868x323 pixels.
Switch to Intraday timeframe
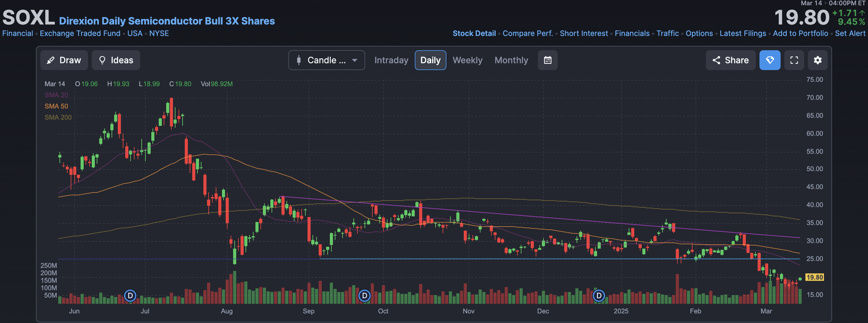391,60
